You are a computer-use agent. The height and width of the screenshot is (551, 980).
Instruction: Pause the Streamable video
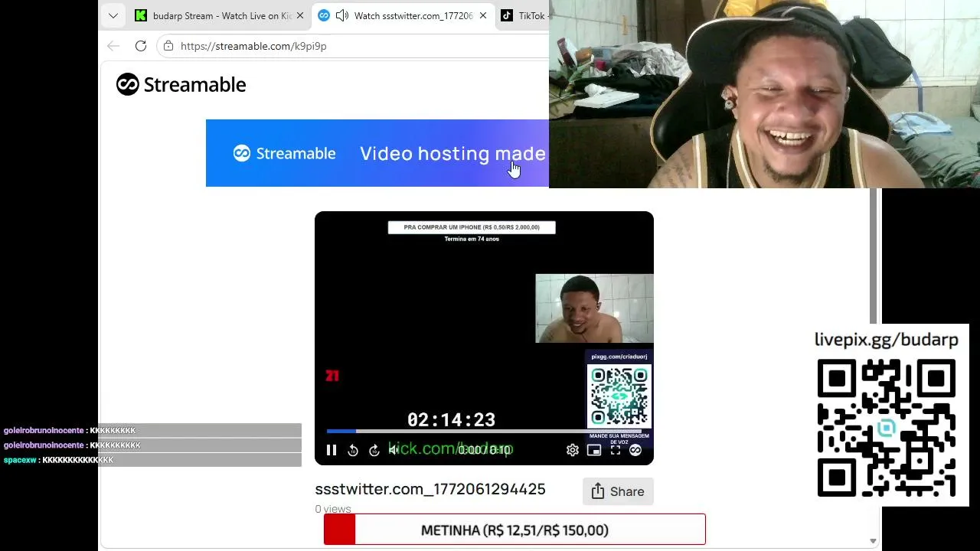[x=332, y=451]
